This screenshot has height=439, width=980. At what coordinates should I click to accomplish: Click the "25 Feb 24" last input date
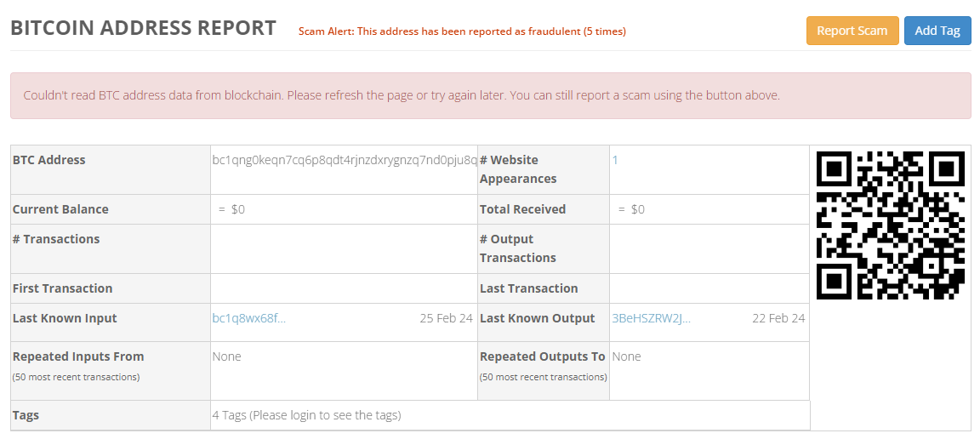(447, 318)
